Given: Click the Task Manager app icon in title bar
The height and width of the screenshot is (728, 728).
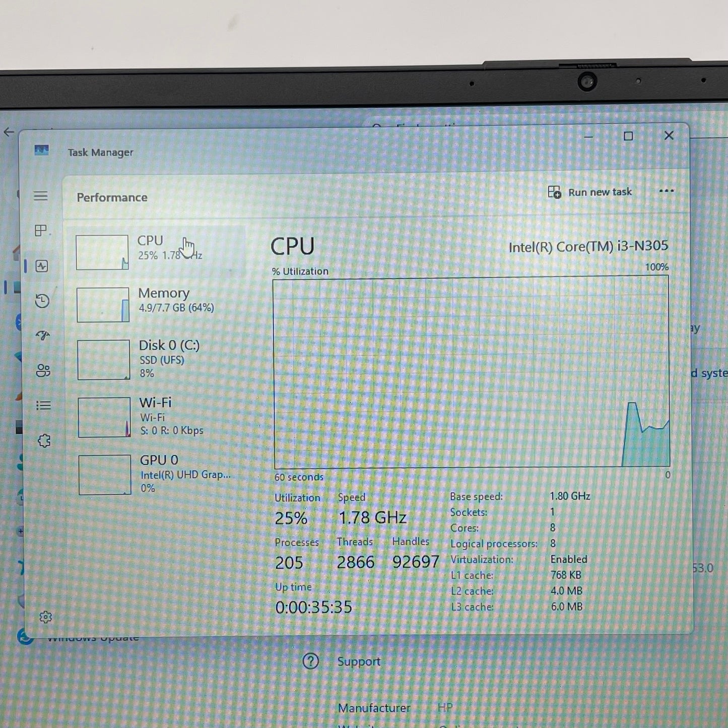Looking at the screenshot, I should [x=42, y=150].
